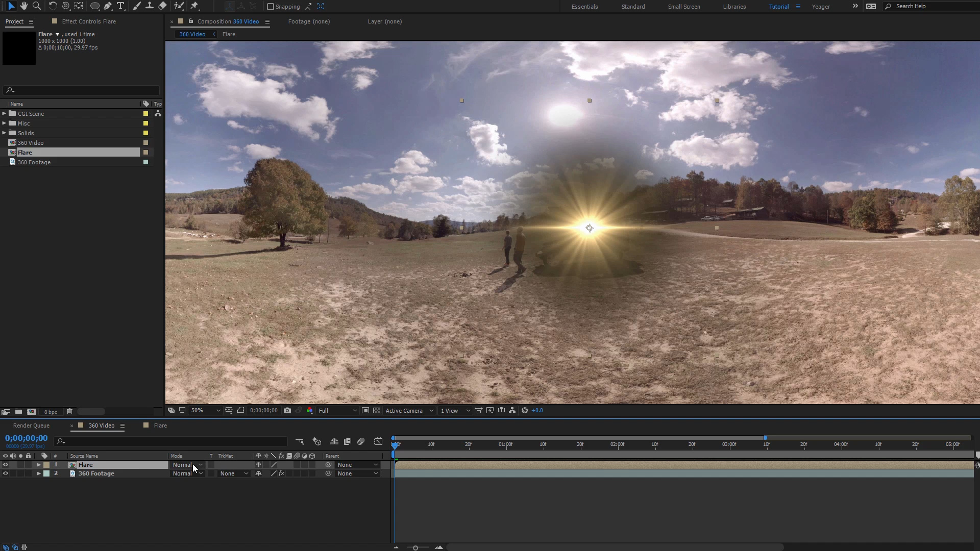Select the Puppet Pin tool
The image size is (980, 551).
pyautogui.click(x=194, y=6)
